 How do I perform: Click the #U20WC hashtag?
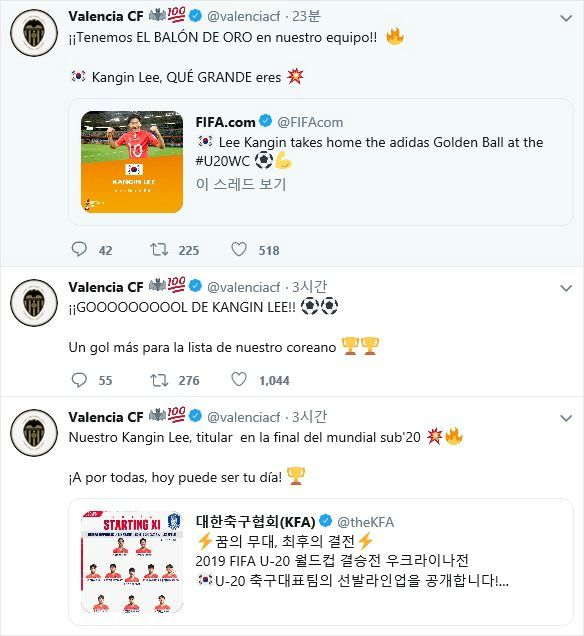[x=223, y=161]
